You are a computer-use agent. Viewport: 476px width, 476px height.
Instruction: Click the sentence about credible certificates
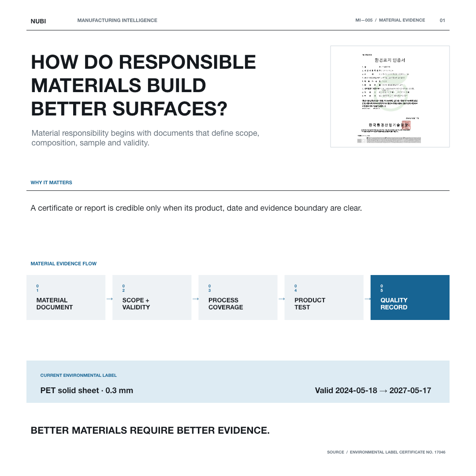tap(196, 208)
